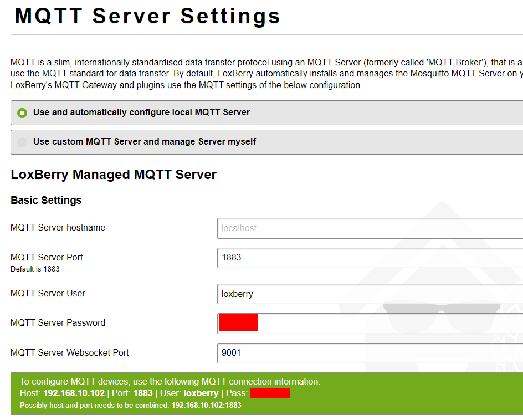Click the 'MQTT Server Websocket Port' label
523x420 pixels.
click(x=69, y=352)
